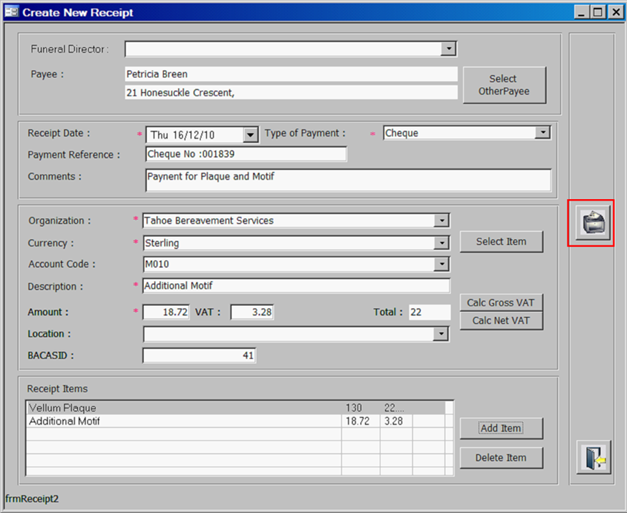627x513 pixels.
Task: Click the 3.28 cell in Receipt Items
Action: pyautogui.click(x=394, y=421)
